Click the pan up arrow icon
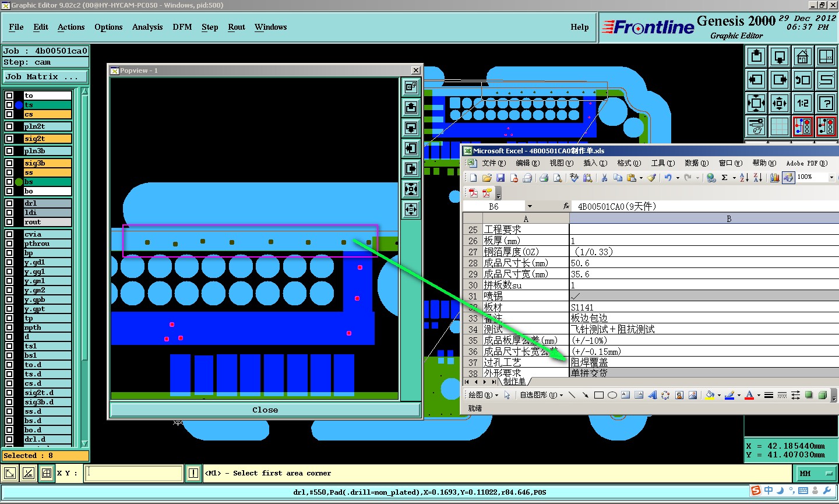The width and height of the screenshot is (839, 504). (x=756, y=57)
